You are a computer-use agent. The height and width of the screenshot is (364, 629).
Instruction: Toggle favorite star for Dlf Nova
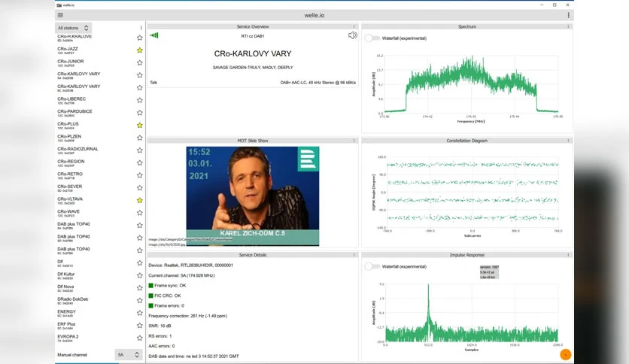point(140,288)
